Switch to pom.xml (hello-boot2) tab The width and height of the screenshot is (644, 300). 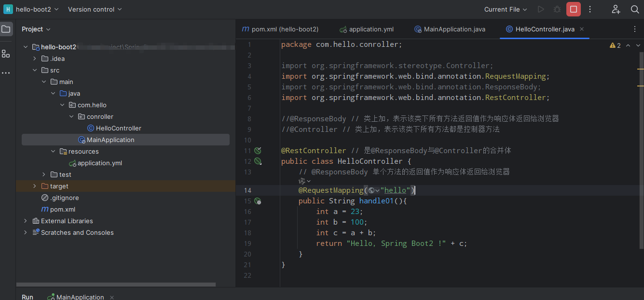[280, 29]
